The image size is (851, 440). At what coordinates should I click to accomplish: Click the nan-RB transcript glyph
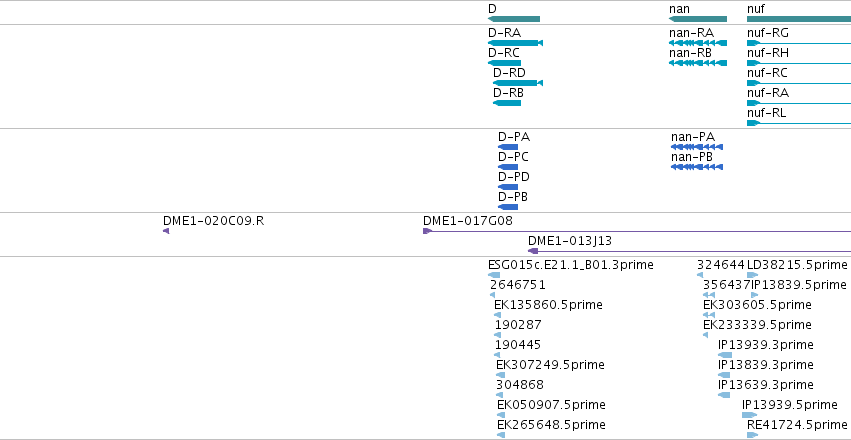(697, 63)
